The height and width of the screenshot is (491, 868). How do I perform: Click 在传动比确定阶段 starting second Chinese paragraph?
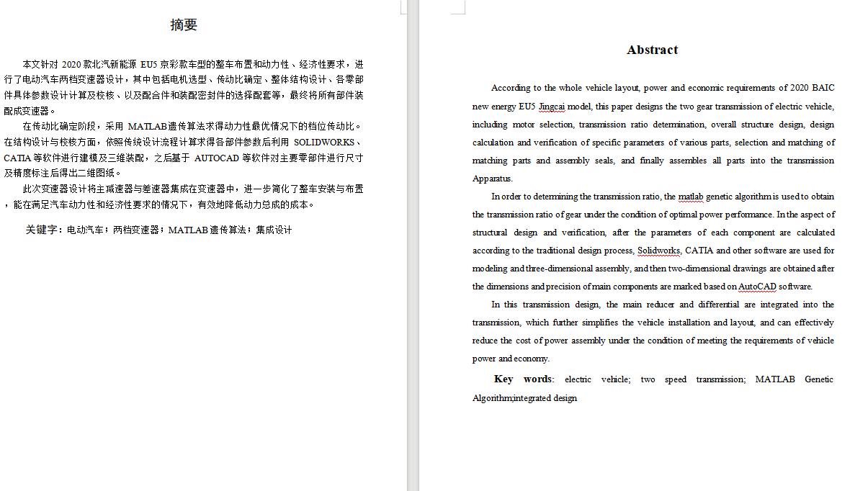click(58, 127)
